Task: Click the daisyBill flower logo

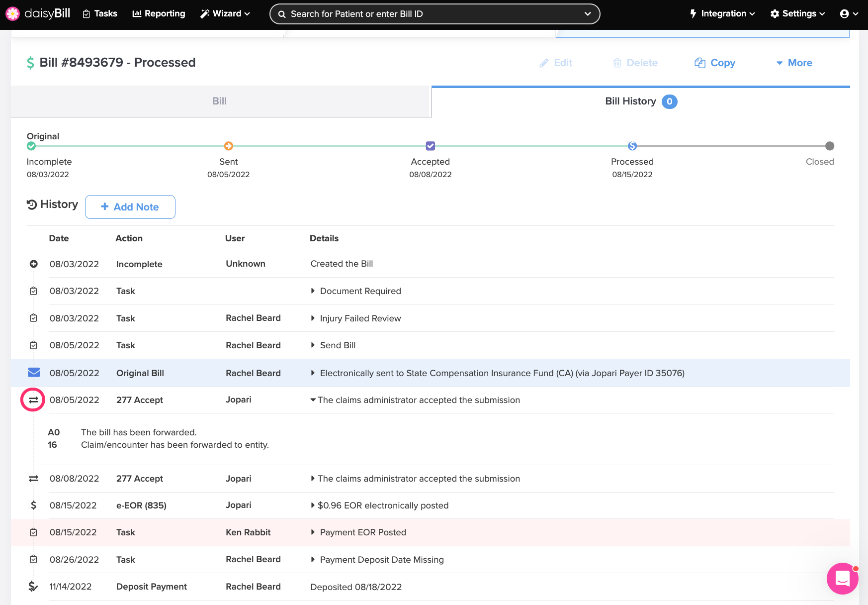Action: pyautogui.click(x=12, y=13)
